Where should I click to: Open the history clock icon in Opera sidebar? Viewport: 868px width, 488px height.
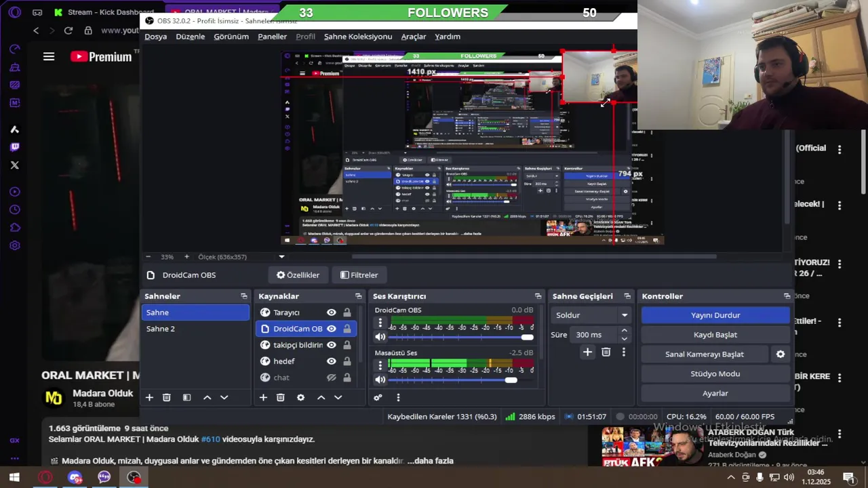point(15,209)
